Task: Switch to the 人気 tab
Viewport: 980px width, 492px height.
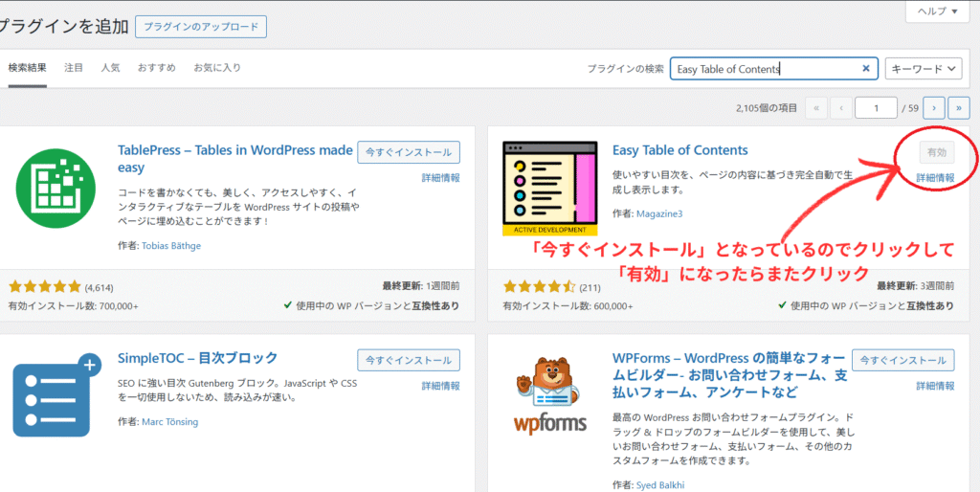Action: 111,68
